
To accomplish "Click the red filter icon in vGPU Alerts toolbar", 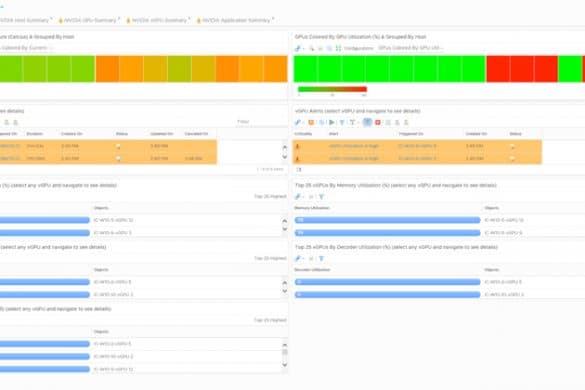I will pyautogui.click(x=378, y=122).
